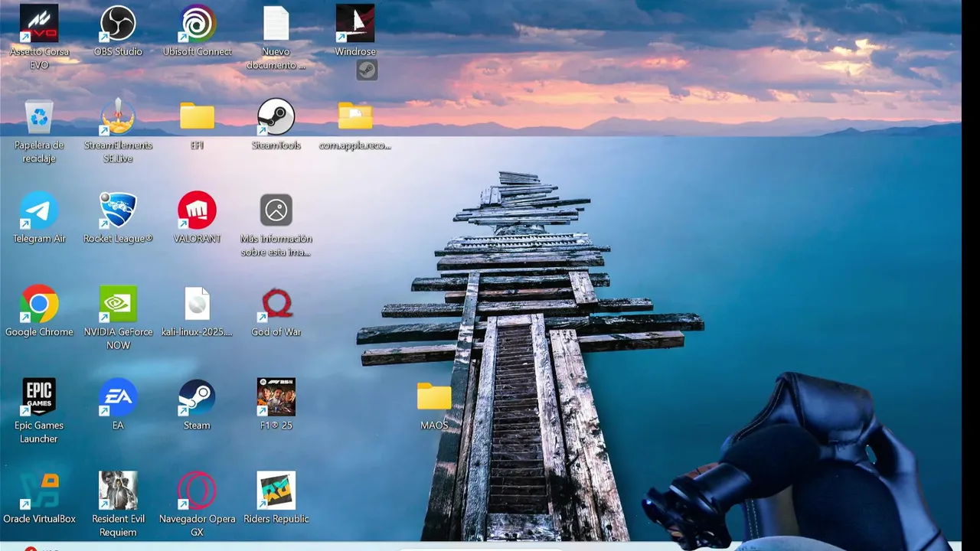The height and width of the screenshot is (551, 980).
Task: Launch StreamElements SE.Live shortcut
Action: (118, 117)
